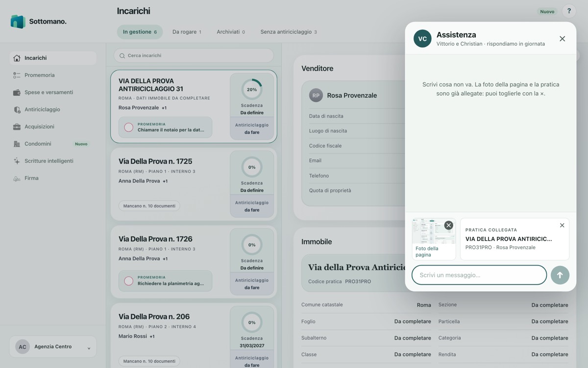Image resolution: width=588 pixels, height=368 pixels.
Task: Click the 20% progress ring
Action: pos(252,90)
